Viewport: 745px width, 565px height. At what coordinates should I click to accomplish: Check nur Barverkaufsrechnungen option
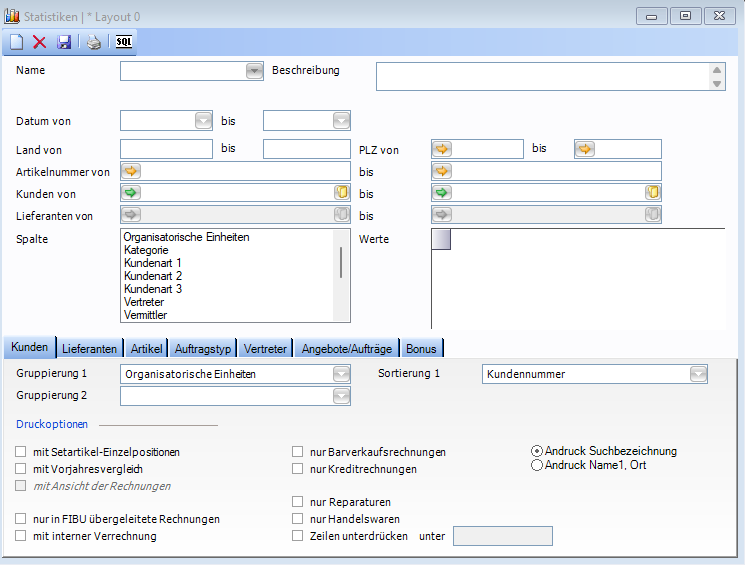(x=297, y=452)
